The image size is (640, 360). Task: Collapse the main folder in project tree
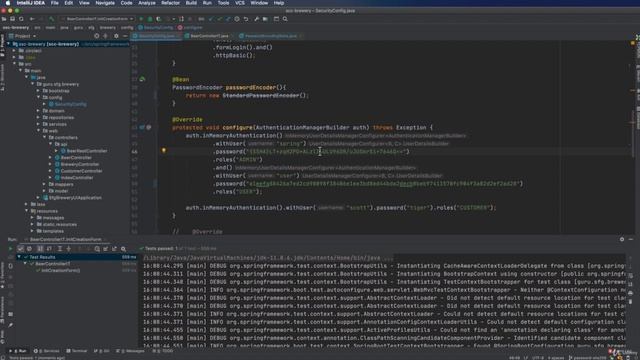tap(20, 70)
